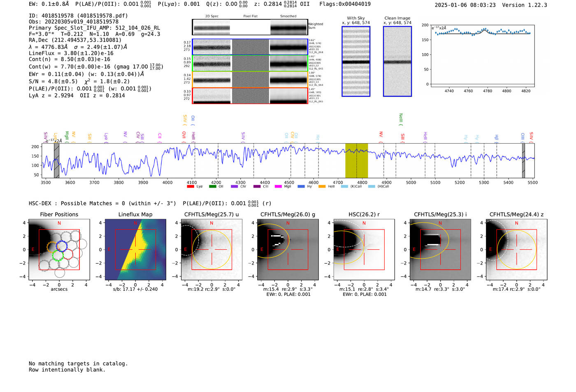Click the red Lyα legend swatch

tap(190, 187)
